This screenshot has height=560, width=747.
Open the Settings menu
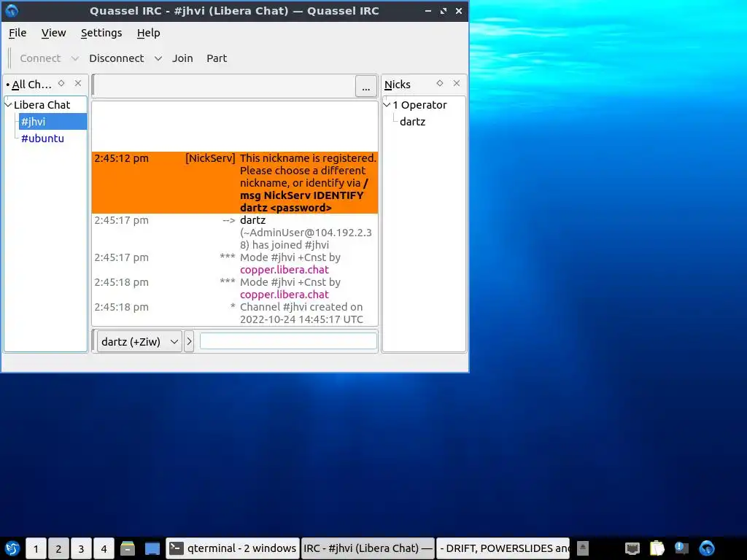coord(101,33)
